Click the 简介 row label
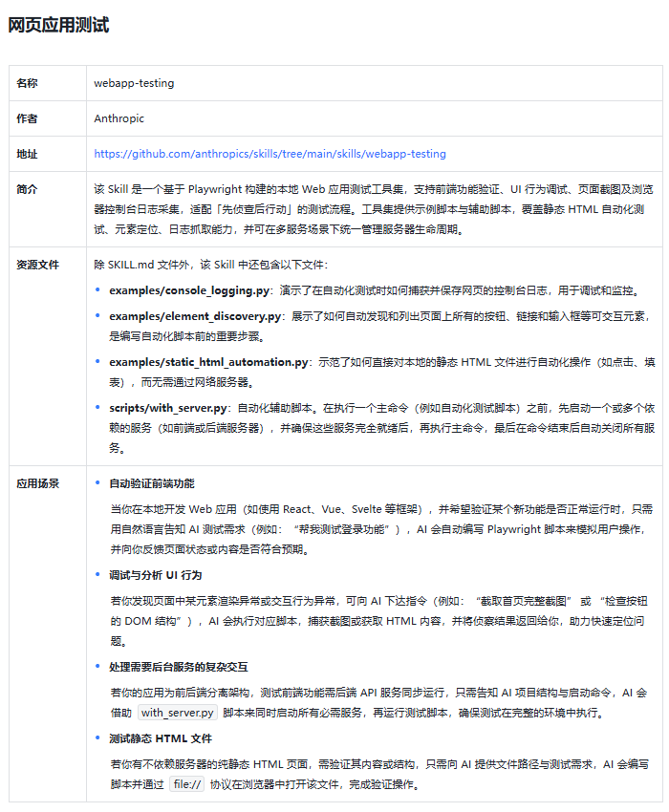The width and height of the screenshot is (669, 812). 27,189
